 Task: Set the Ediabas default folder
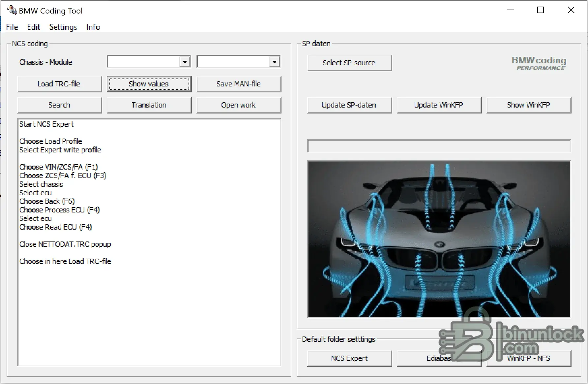(x=439, y=359)
